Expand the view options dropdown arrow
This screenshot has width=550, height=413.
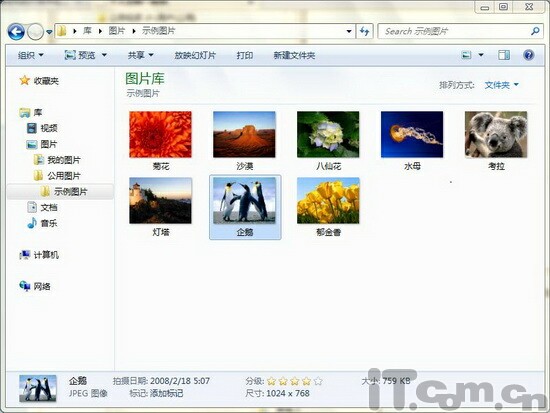[481, 55]
